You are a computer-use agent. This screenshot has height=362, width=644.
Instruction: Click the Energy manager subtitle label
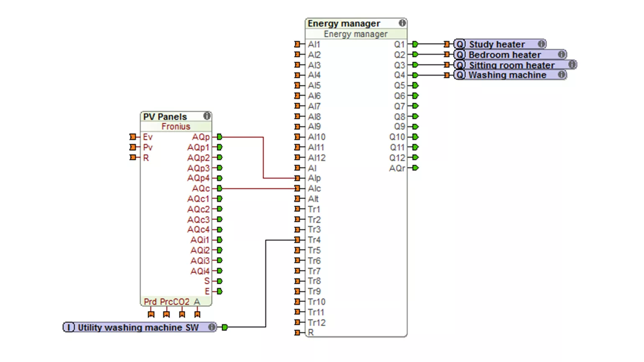point(355,34)
